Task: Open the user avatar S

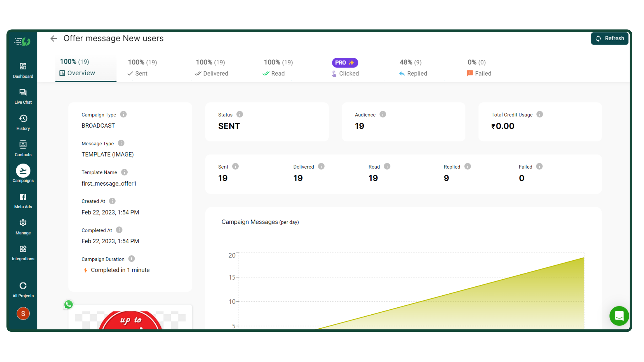Action: point(23,313)
